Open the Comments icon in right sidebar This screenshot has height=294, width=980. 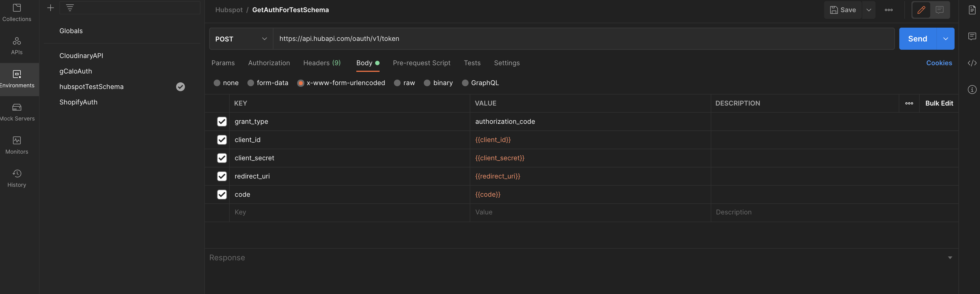pos(972,36)
